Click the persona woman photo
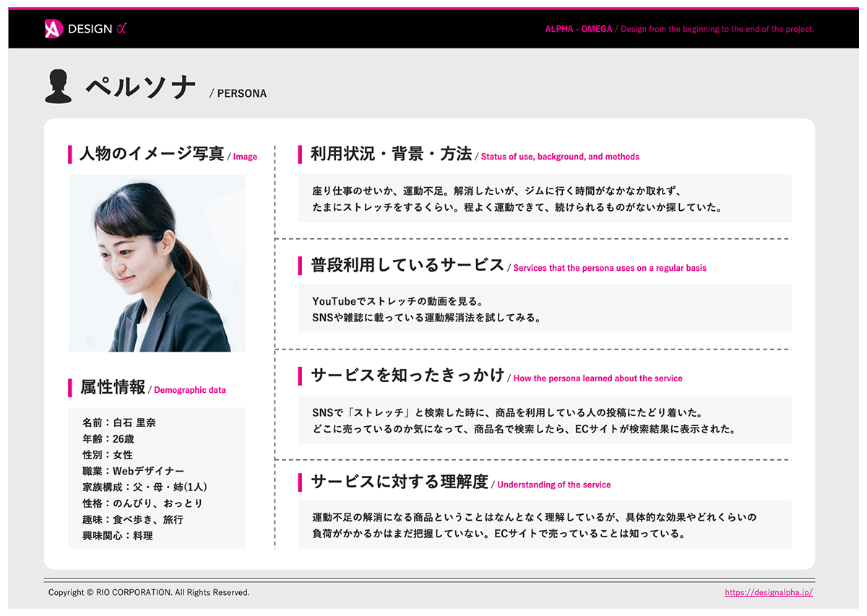The image size is (867, 616). point(158,263)
